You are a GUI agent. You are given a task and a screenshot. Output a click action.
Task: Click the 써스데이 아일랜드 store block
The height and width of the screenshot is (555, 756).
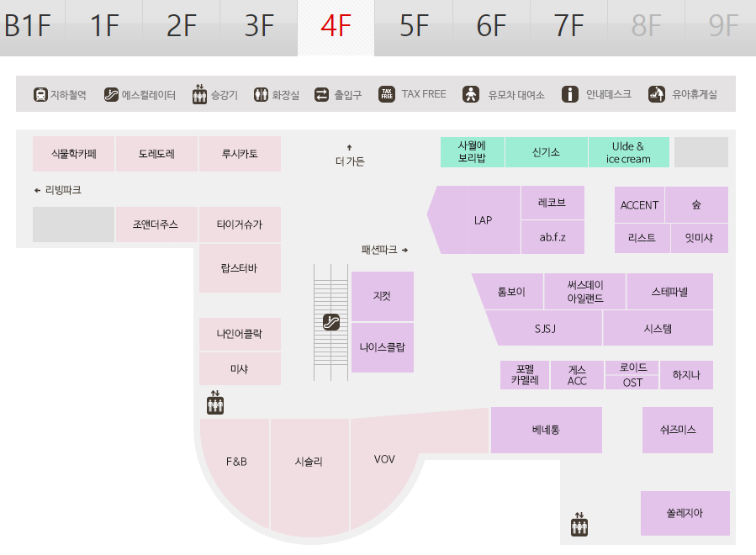584,292
